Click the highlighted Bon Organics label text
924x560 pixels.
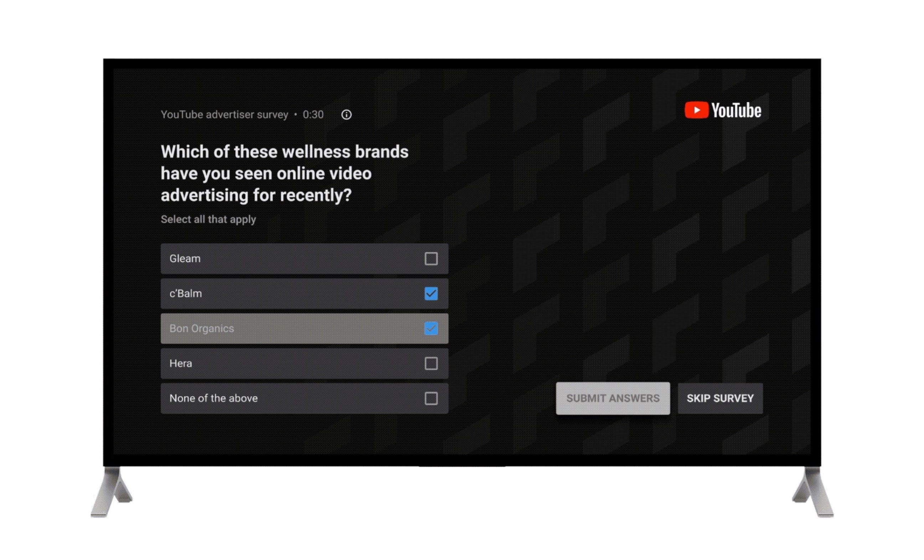tap(202, 328)
